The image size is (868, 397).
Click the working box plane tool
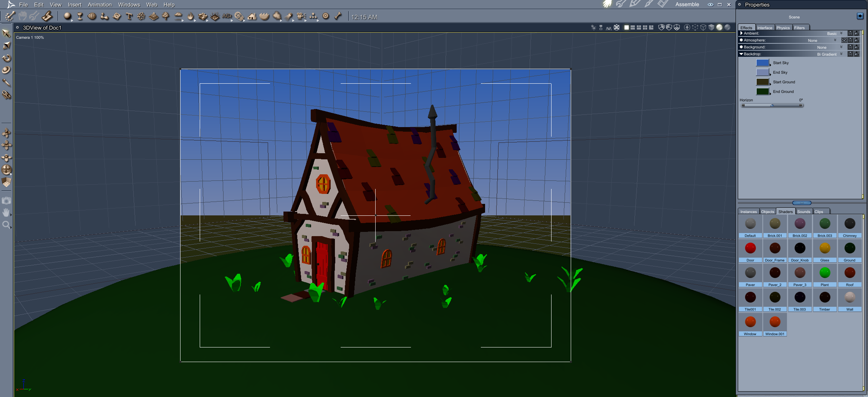click(7, 182)
